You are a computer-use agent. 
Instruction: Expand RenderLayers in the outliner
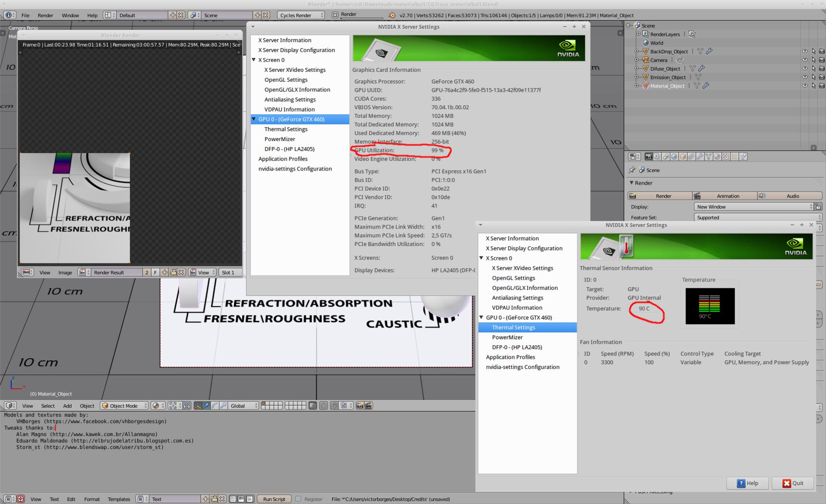638,34
